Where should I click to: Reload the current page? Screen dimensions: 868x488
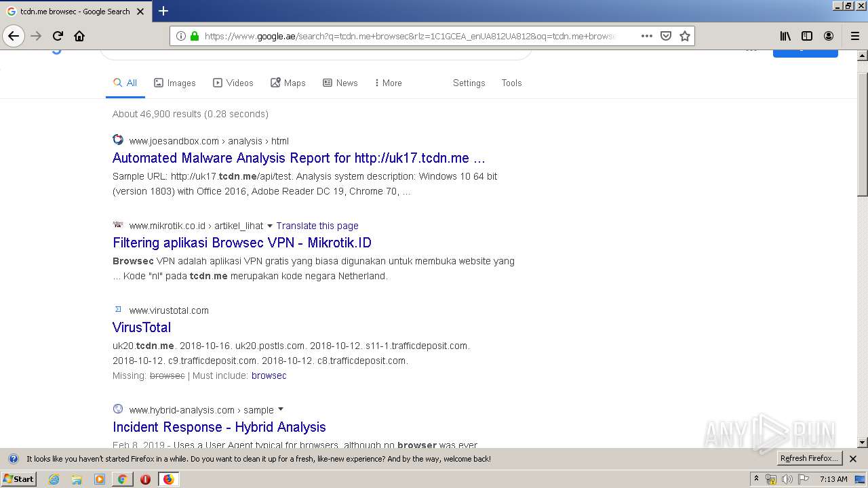tap(58, 36)
